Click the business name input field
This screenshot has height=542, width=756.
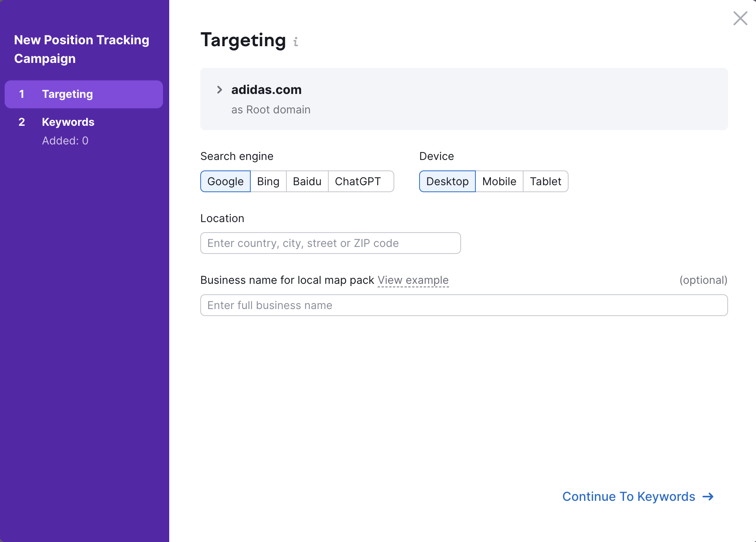(463, 305)
